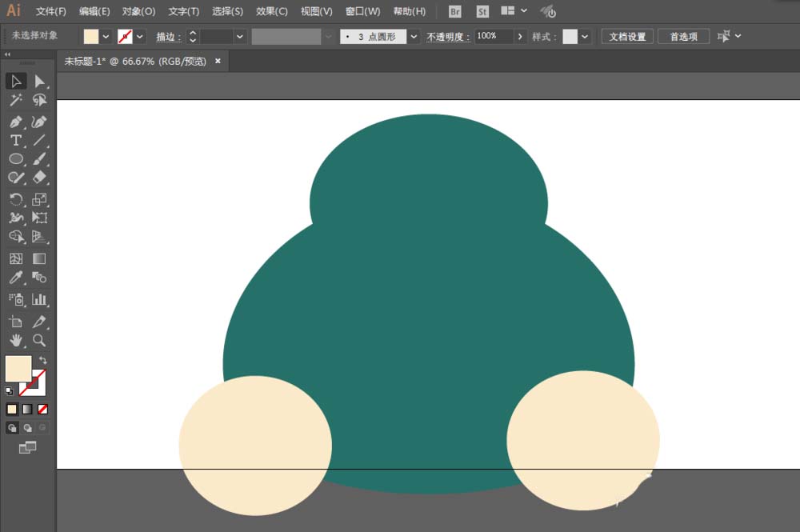The width and height of the screenshot is (800, 532).
Task: Switch to Color fill mode button
Action: click(x=12, y=409)
